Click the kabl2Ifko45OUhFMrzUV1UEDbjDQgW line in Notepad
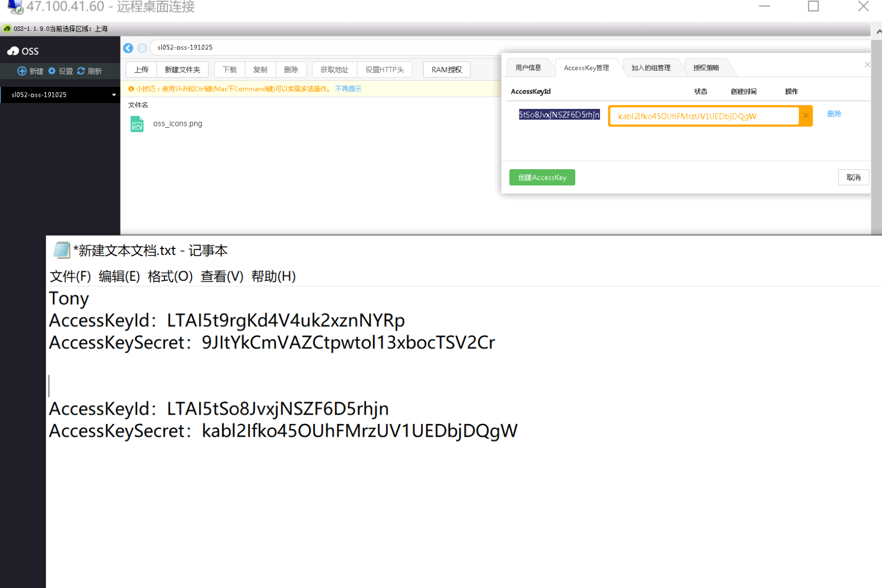This screenshot has width=882, height=588. 283,431
